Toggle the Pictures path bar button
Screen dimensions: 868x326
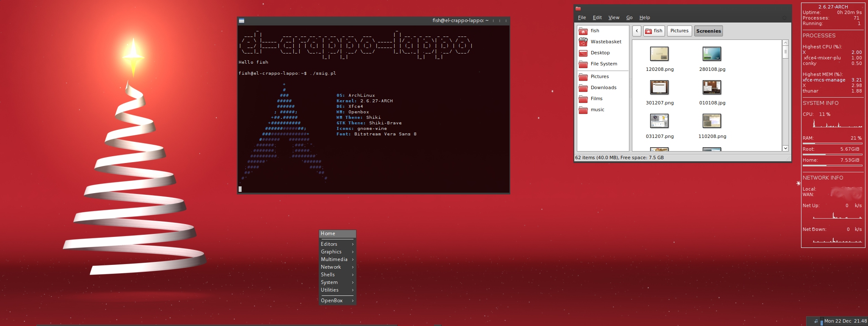679,31
